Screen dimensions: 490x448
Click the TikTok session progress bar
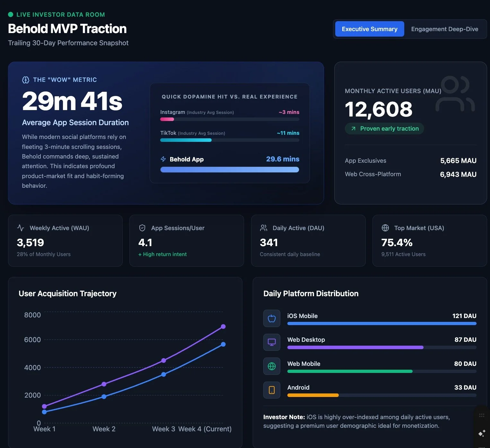click(x=230, y=140)
